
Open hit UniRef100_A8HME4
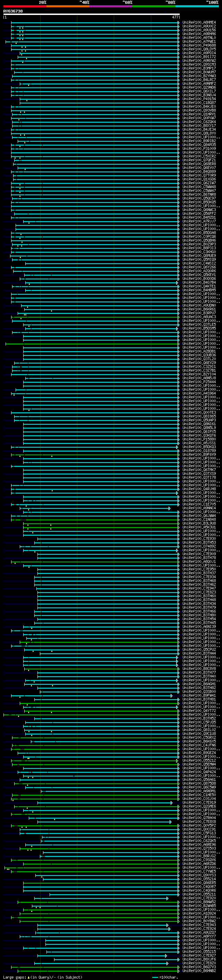199,23
